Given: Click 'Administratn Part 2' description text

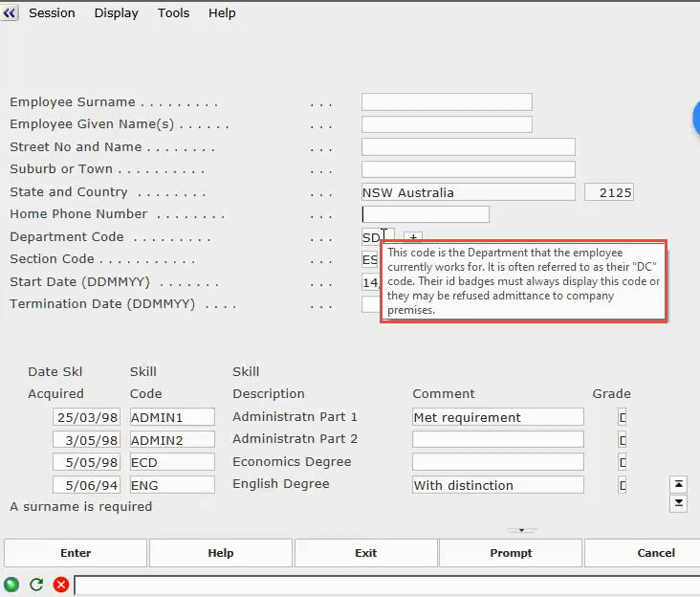Looking at the screenshot, I should (x=295, y=439).
